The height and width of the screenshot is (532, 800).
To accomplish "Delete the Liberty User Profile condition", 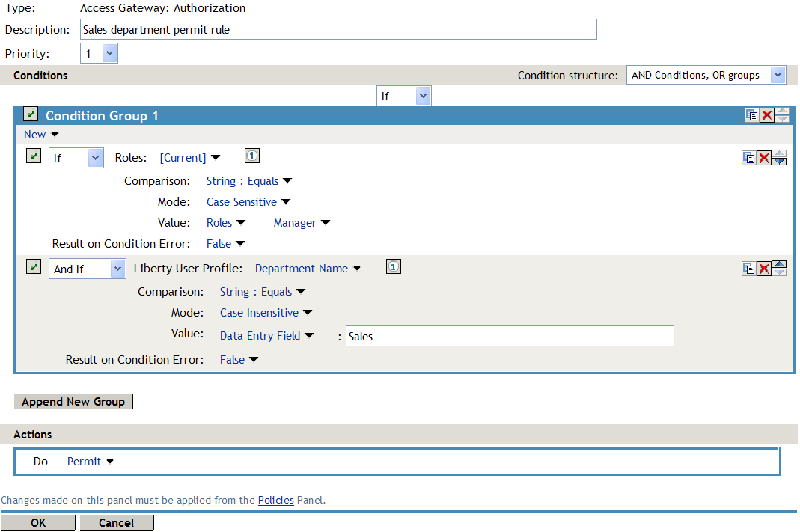I will tap(763, 269).
